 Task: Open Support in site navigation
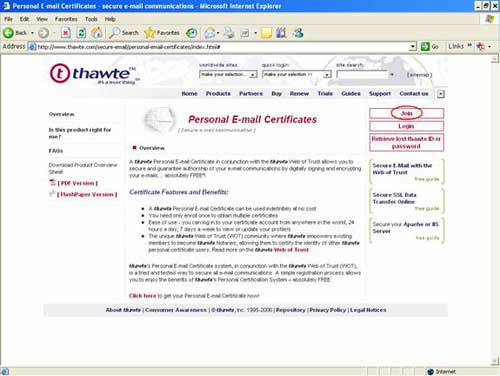click(x=380, y=94)
